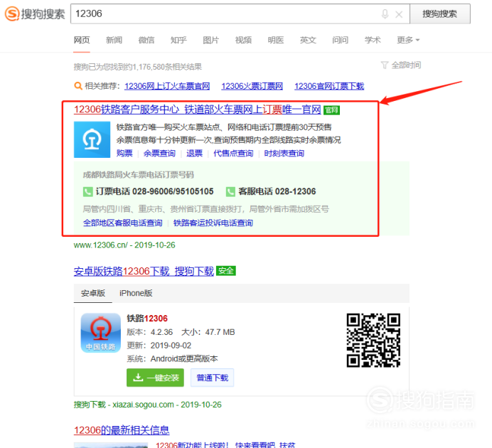
Task: Click the text 版本: 4.2.36
Action: pos(150,332)
